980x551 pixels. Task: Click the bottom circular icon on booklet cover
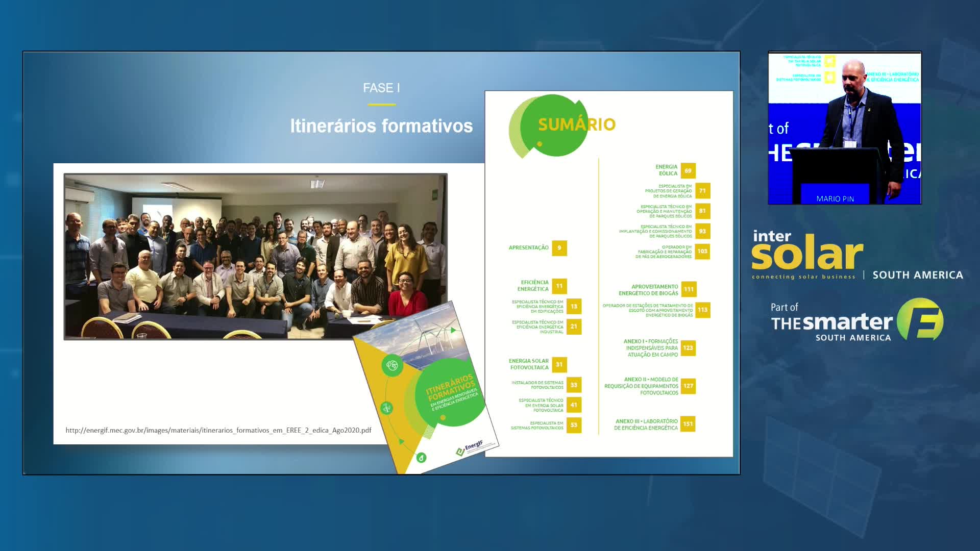[x=421, y=458]
